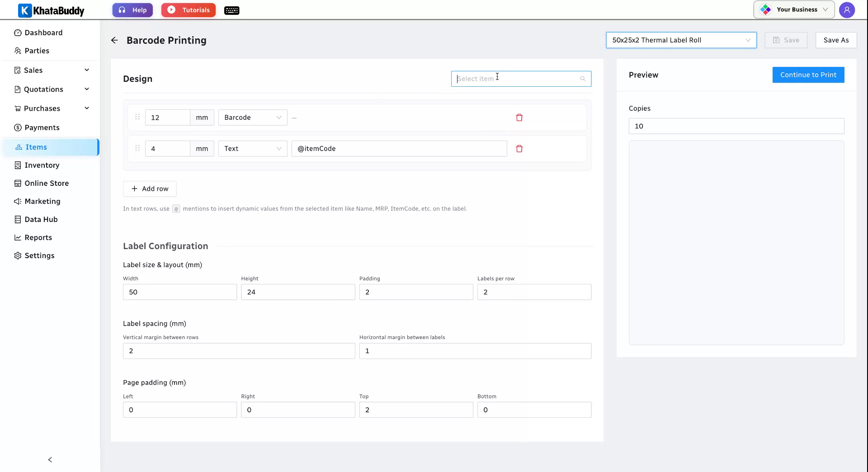Open the user profile avatar
The width and height of the screenshot is (868, 472).
coord(847,10)
